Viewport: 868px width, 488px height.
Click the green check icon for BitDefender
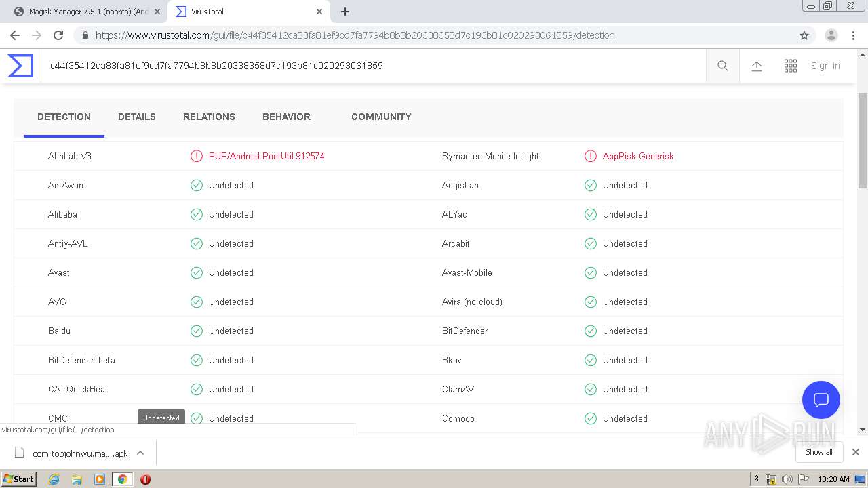(x=591, y=331)
